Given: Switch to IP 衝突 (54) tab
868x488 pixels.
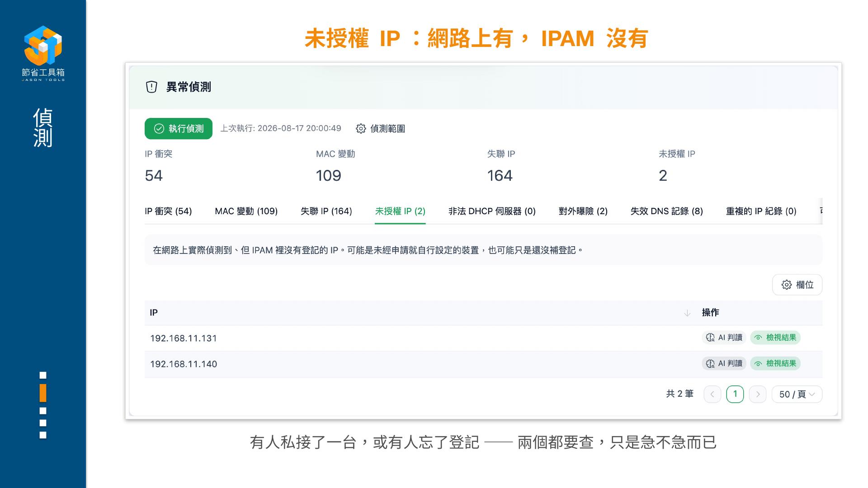Looking at the screenshot, I should point(168,211).
